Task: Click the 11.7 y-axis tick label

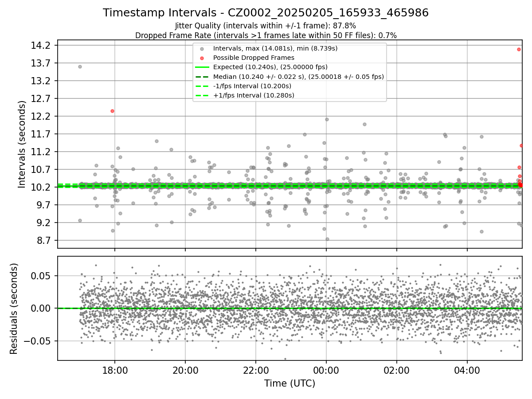Action: (x=41, y=134)
